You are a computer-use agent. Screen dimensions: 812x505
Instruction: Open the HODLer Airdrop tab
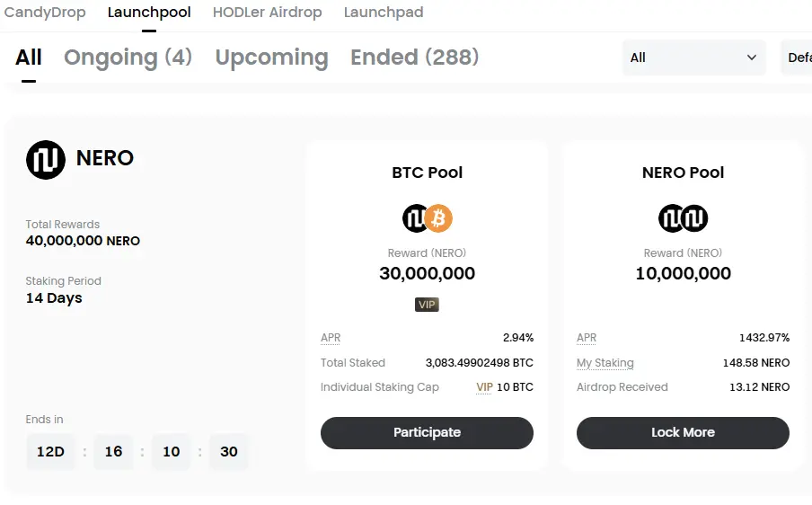click(267, 12)
